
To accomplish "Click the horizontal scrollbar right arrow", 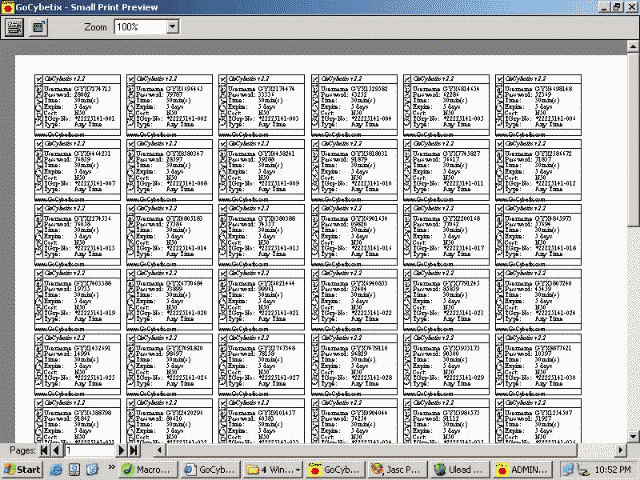I will (x=621, y=450).
